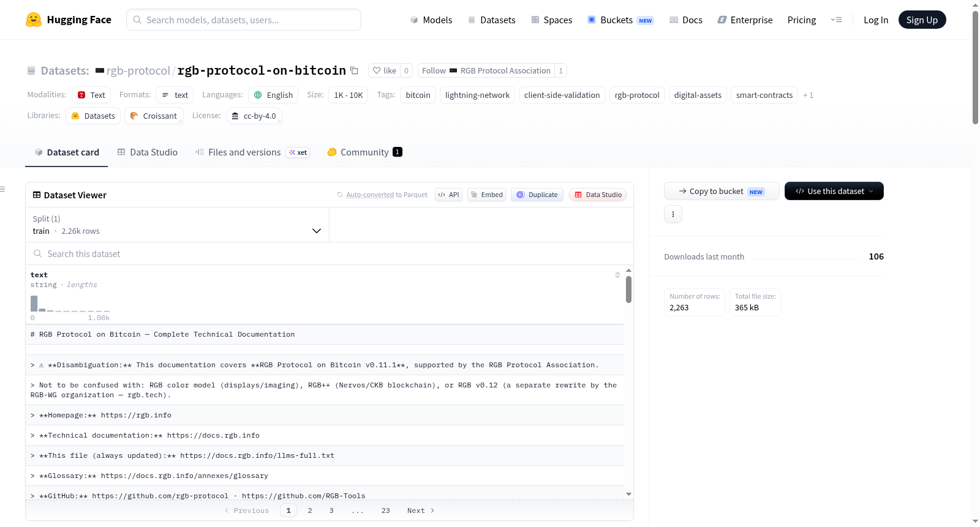
Task: Select current page 1 in pagination
Action: (288, 510)
